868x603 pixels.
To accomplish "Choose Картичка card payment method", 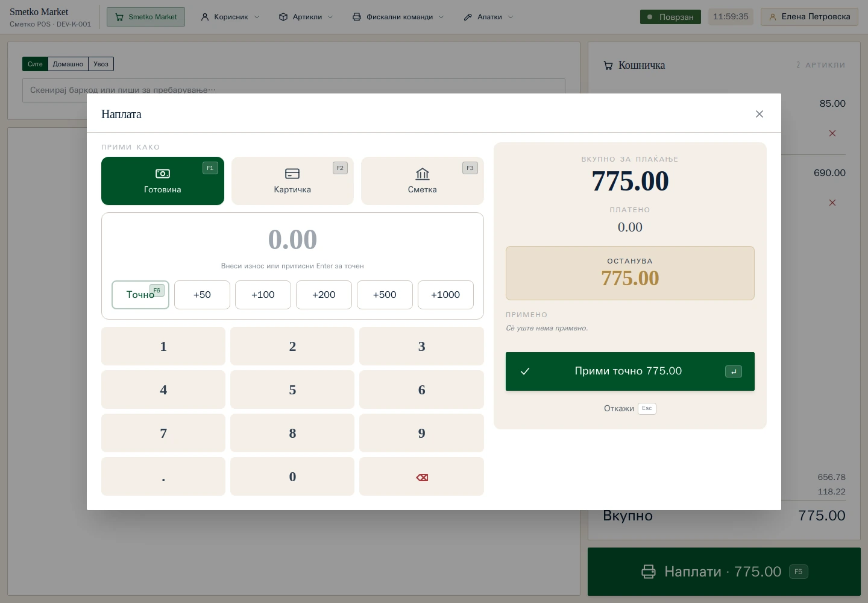I will [x=292, y=181].
